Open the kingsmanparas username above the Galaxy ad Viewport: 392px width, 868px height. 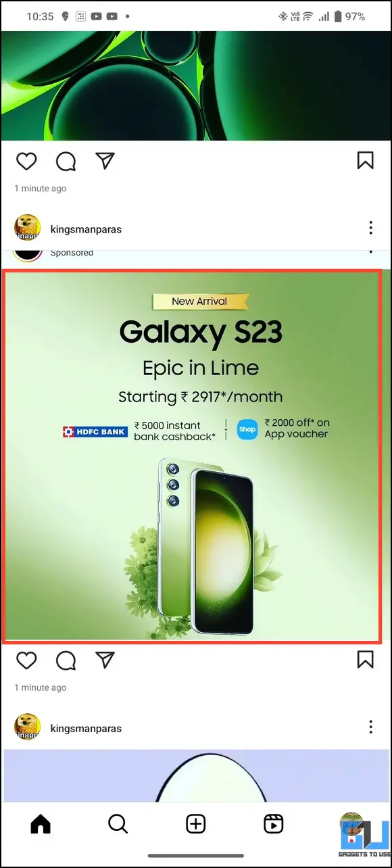[x=86, y=229]
